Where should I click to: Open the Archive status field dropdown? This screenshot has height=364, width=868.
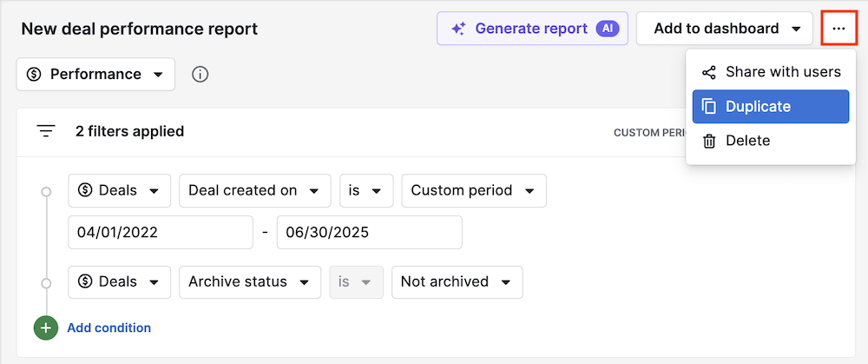[x=249, y=281]
